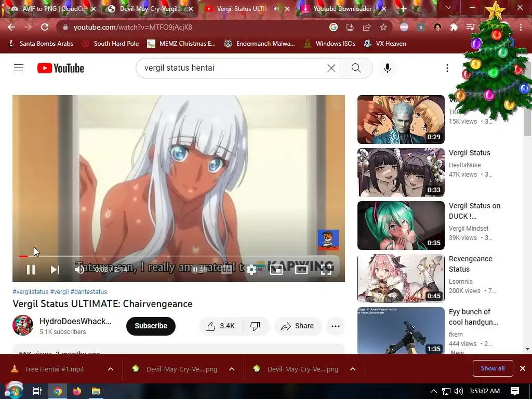Close the downloads bar

(523, 368)
